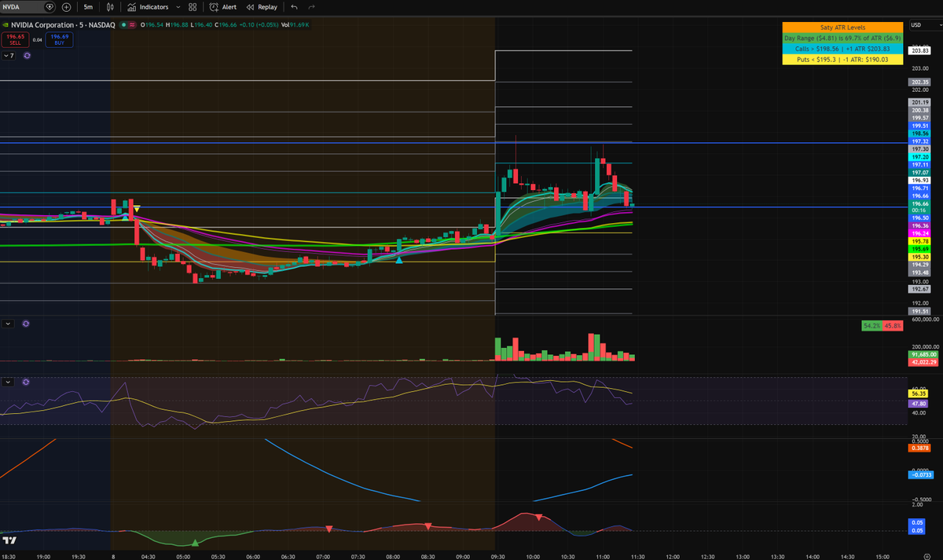
Task: Create a new Alert
Action: coord(223,7)
